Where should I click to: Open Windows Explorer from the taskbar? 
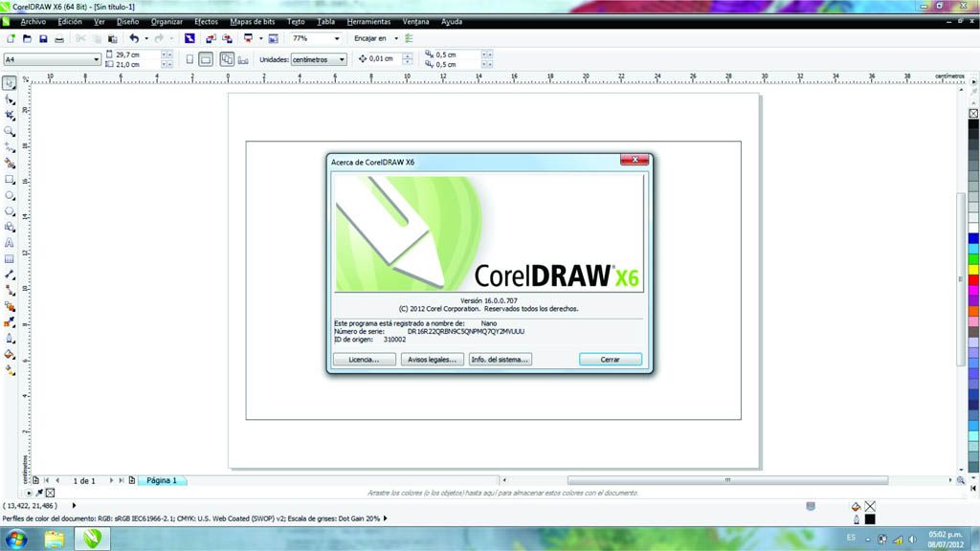55,539
